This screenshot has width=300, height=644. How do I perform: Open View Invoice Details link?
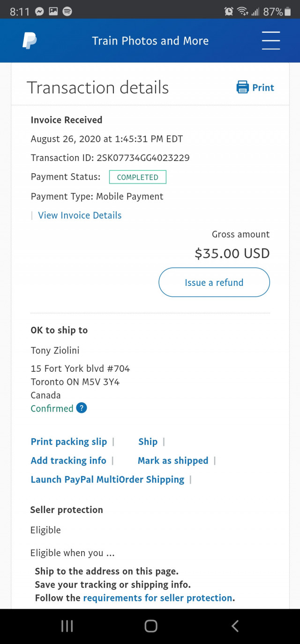(x=80, y=215)
